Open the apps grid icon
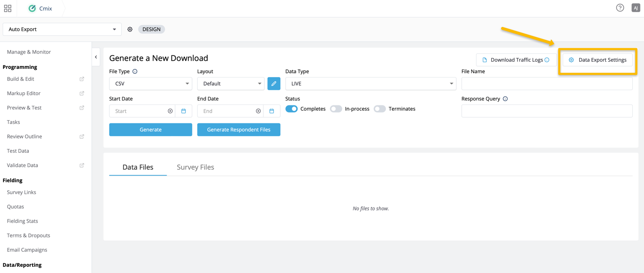The width and height of the screenshot is (644, 273). [x=8, y=9]
